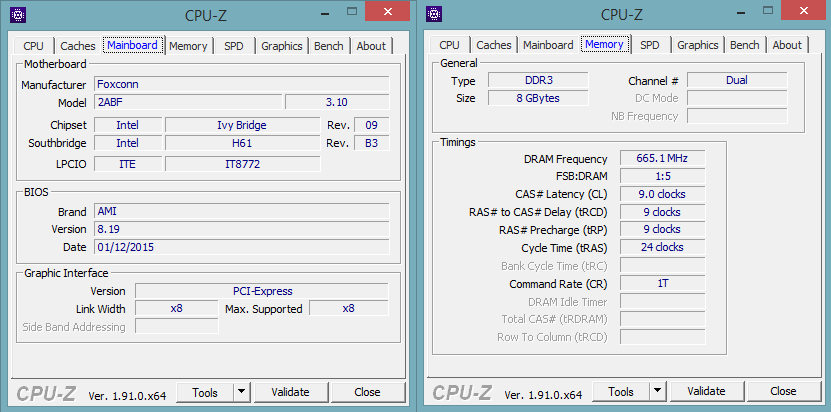This screenshot has height=412, width=831.
Task: Click Cycle Time tRAS 24 clocks
Action: tap(662, 247)
